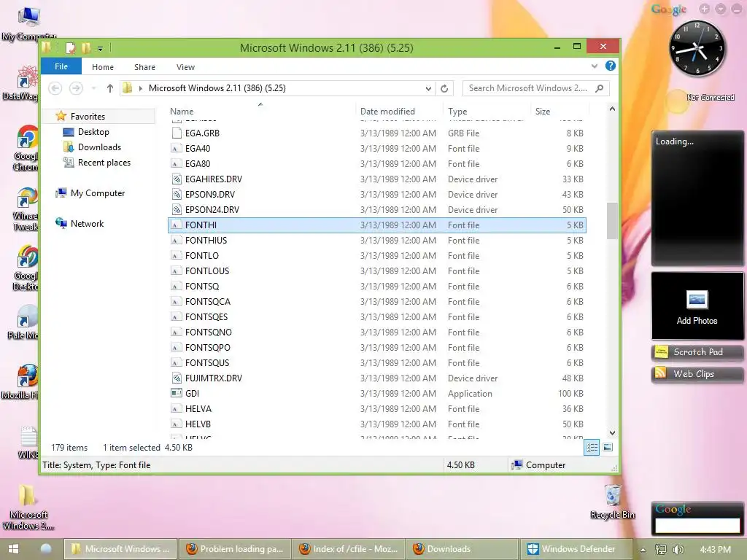Image resolution: width=747 pixels, height=560 pixels.
Task: Click the file list scroll down arrow
Action: click(612, 433)
